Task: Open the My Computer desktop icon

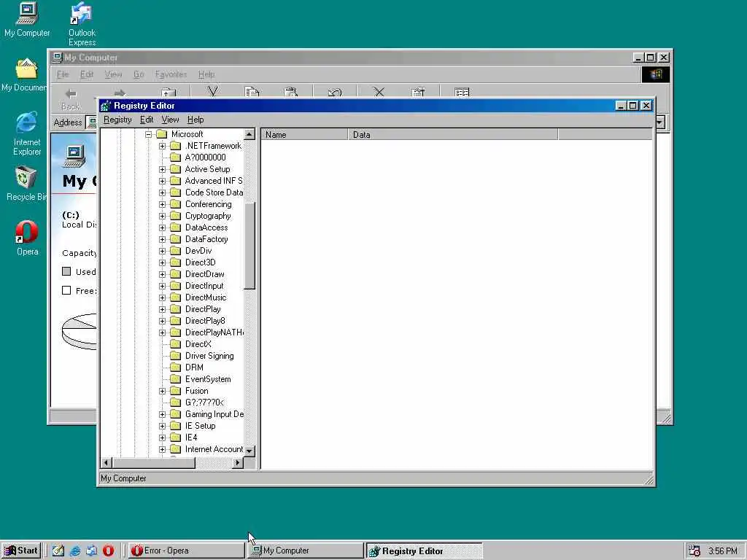Action: click(27, 20)
